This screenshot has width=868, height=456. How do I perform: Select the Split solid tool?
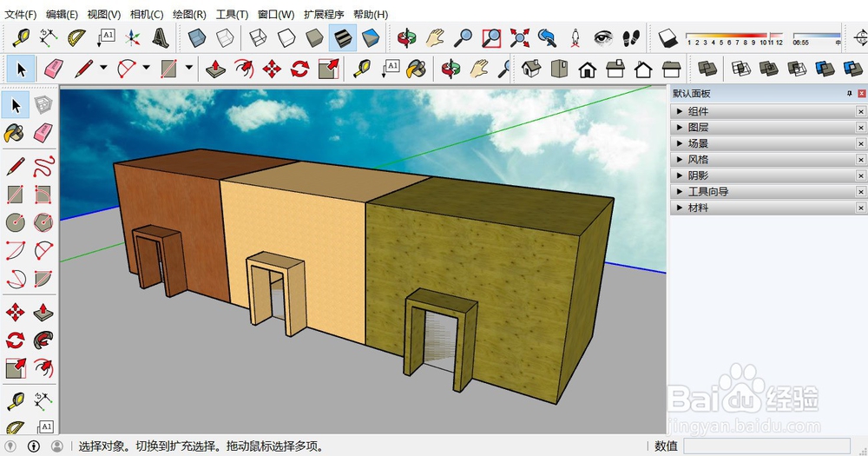click(853, 69)
